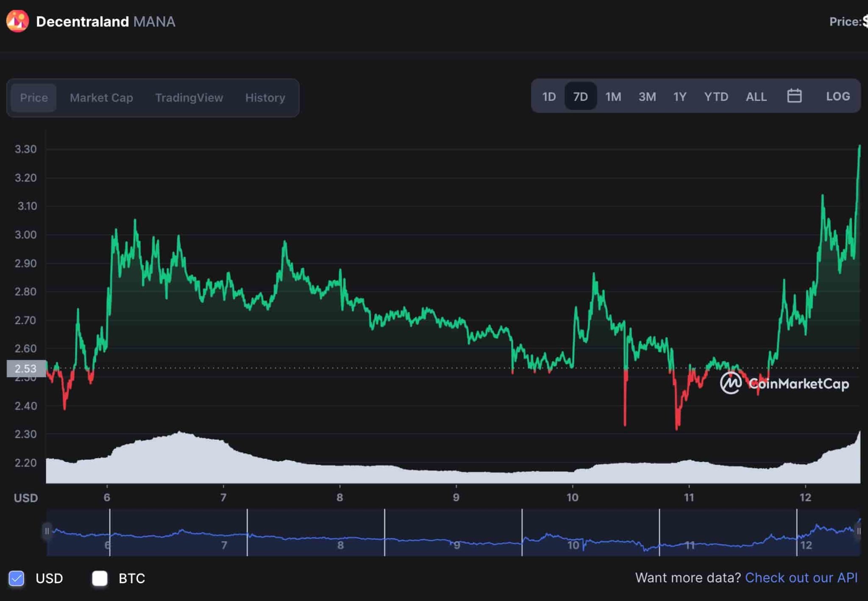Click day 12 on the chart x-axis
The width and height of the screenshot is (868, 601).
click(805, 497)
